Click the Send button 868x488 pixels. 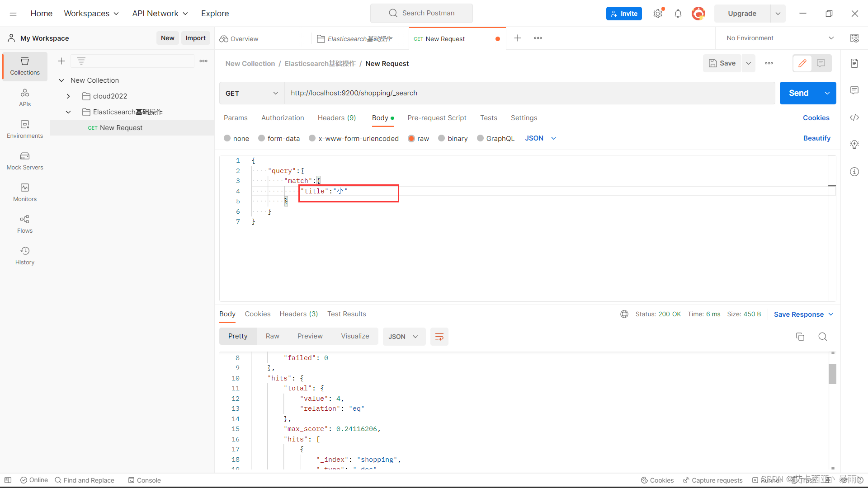click(x=799, y=93)
